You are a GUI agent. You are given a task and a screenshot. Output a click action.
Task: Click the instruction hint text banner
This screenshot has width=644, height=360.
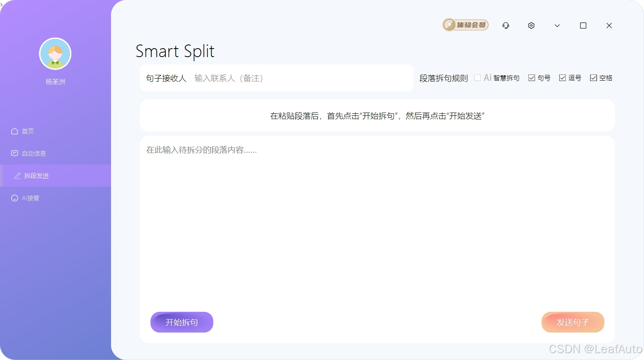click(377, 116)
